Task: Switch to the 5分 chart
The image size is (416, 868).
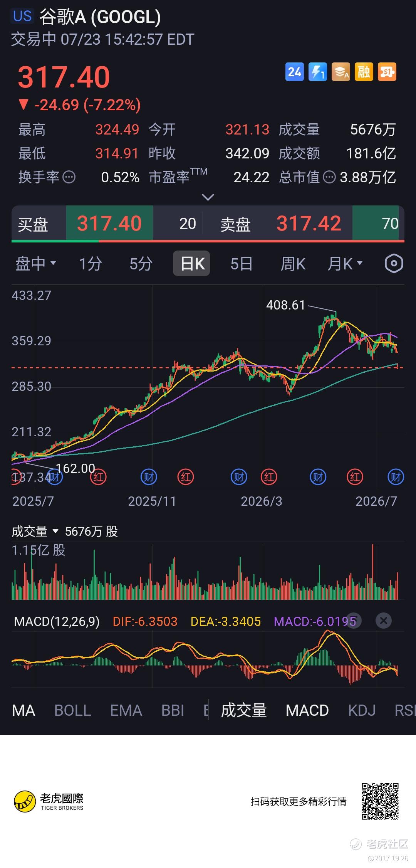Action: click(141, 264)
